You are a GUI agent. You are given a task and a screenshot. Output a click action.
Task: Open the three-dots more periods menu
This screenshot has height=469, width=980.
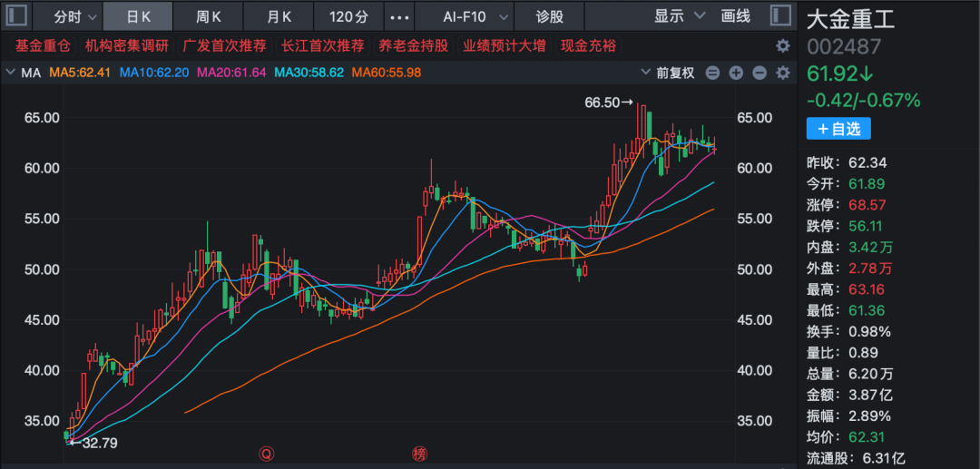point(398,16)
